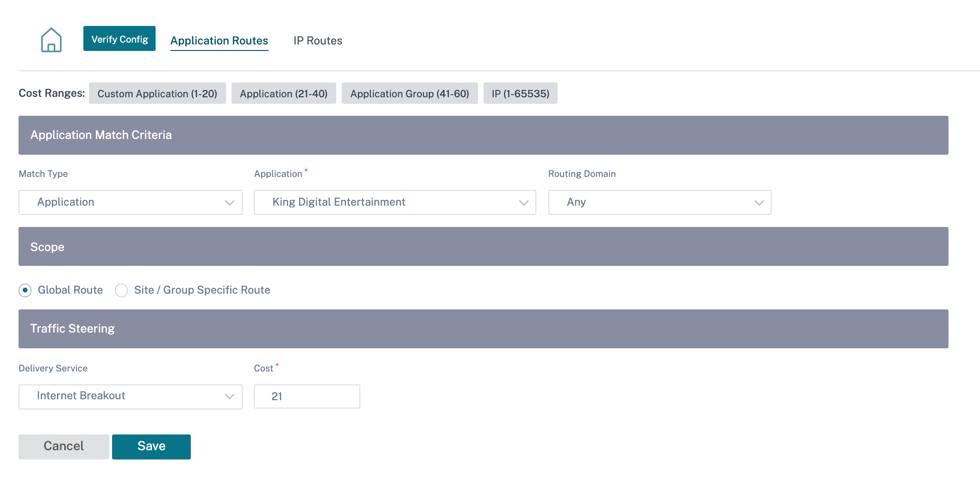
Task: Click the Cost input field
Action: pyautogui.click(x=307, y=396)
